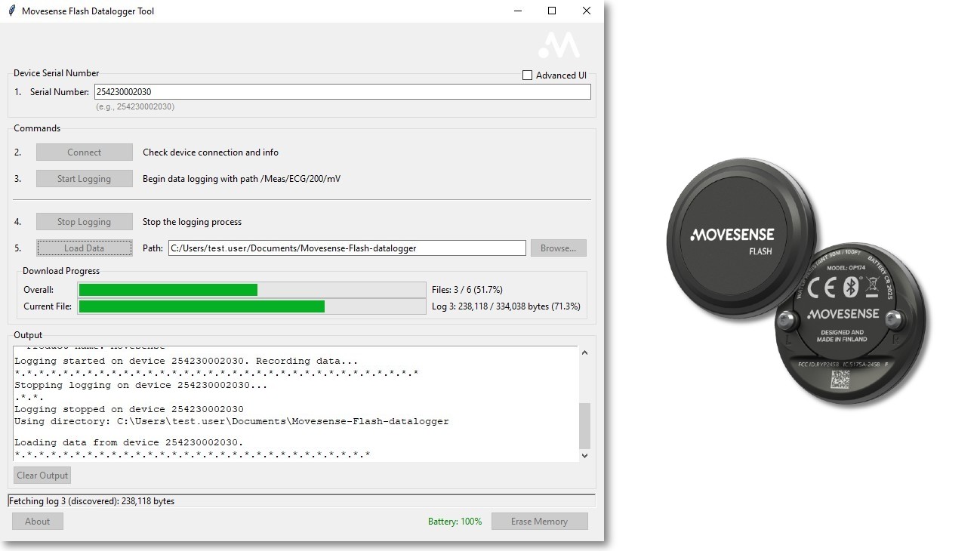This screenshot has height=551, width=980.
Task: Click the Movesense logo in the top-right corner
Action: coord(559,45)
